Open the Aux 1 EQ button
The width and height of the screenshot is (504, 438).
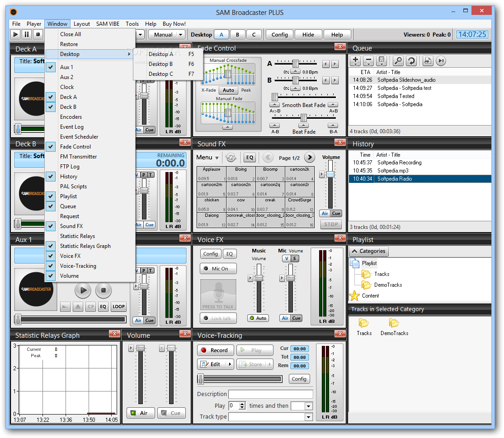pos(103,307)
